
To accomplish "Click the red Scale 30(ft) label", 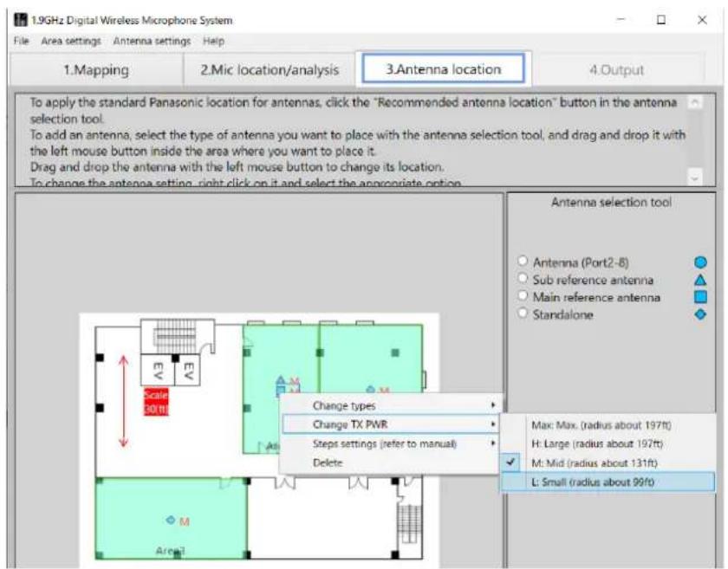I will [156, 402].
